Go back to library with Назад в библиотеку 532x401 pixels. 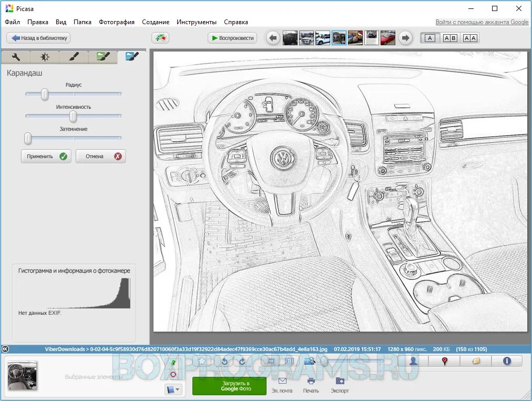38,38
